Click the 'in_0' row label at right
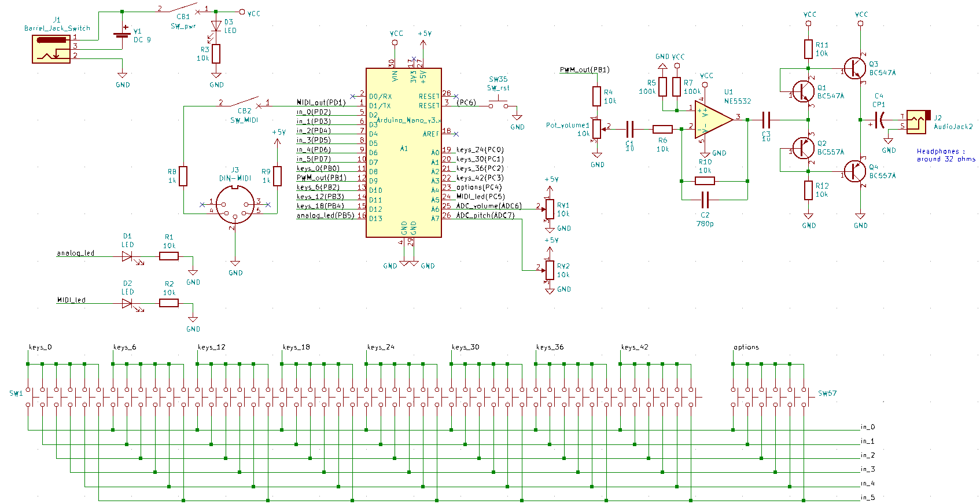 pyautogui.click(x=868, y=427)
